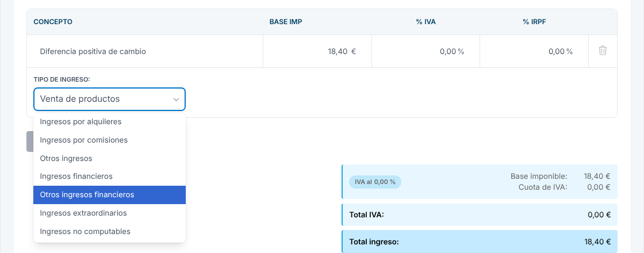Edit the base imponible field 18,40 €
Screen dimensions: 644x253
(x=317, y=51)
